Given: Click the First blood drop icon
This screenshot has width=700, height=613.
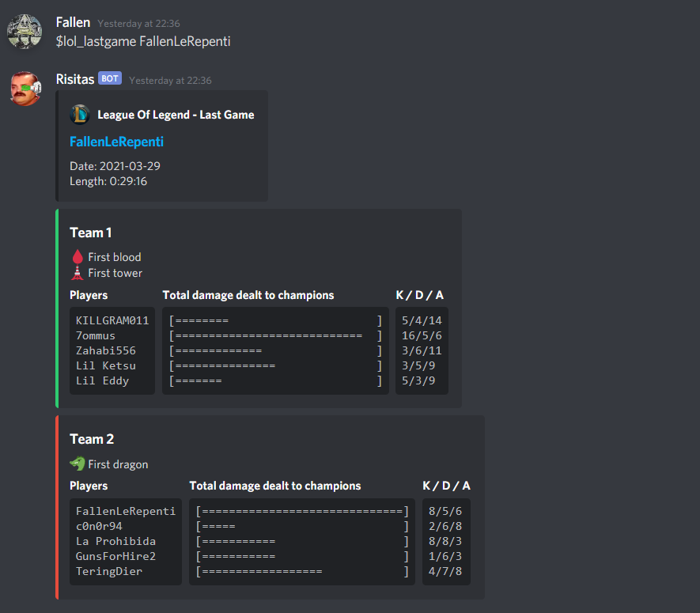Looking at the screenshot, I should tap(78, 257).
